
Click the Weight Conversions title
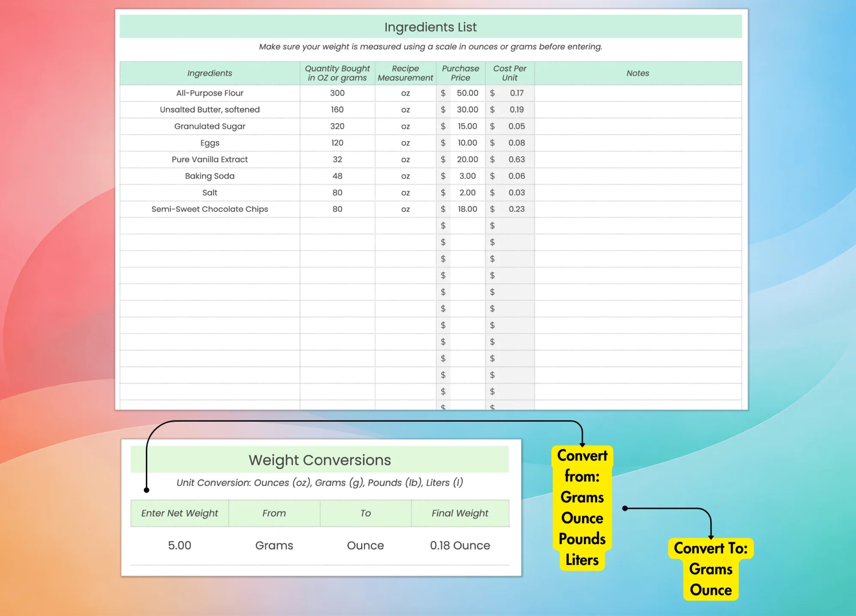click(x=320, y=460)
